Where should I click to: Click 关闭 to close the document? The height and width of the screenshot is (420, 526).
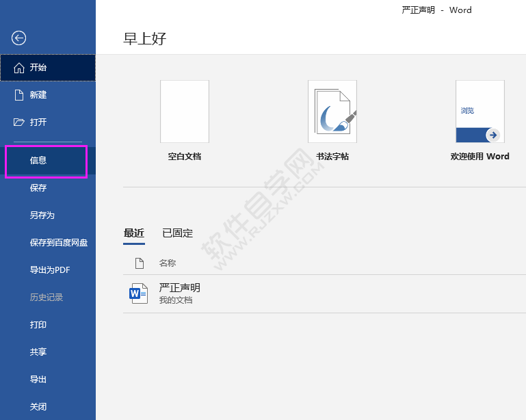(x=48, y=406)
